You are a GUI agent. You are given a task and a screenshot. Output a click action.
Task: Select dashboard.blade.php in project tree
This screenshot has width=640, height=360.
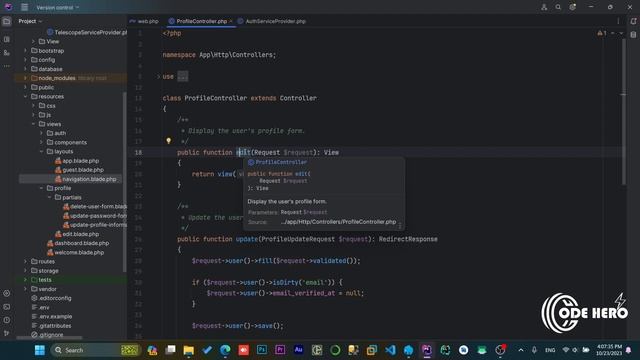[x=82, y=243]
